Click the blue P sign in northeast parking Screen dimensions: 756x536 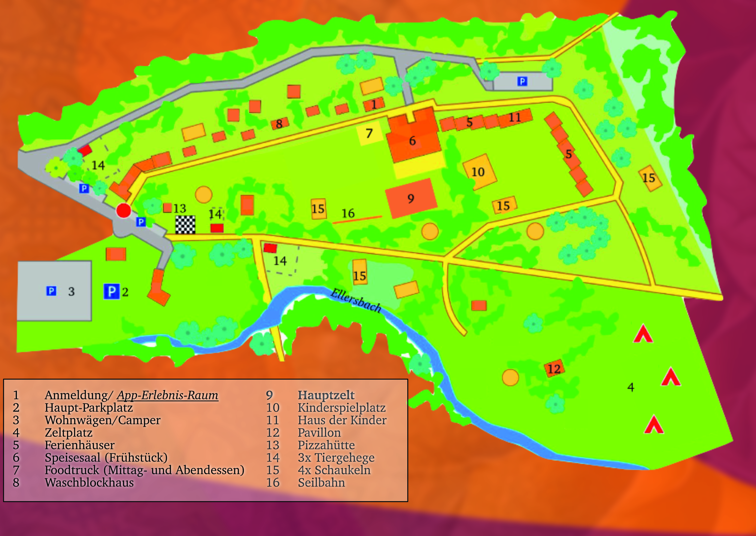point(522,81)
